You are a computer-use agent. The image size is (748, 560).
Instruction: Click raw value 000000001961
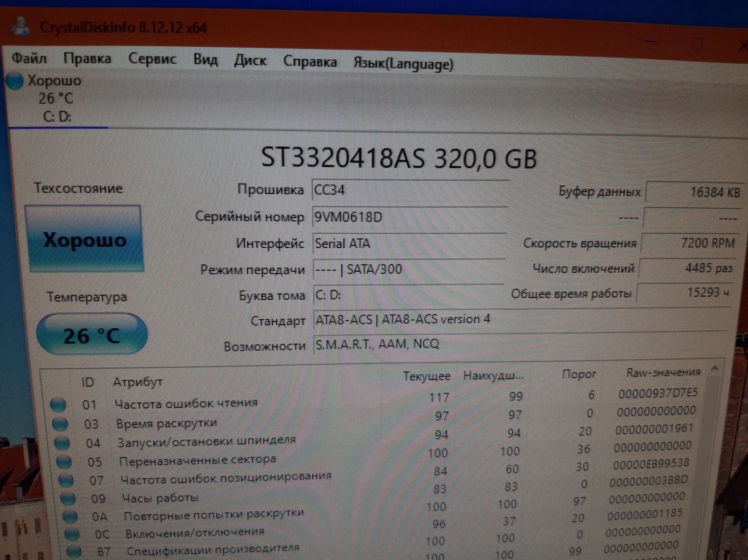(x=654, y=429)
